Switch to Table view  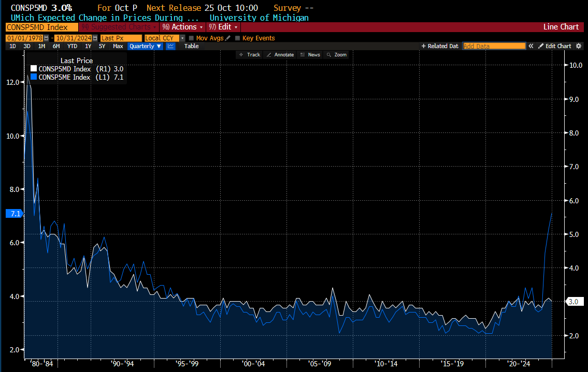point(191,46)
